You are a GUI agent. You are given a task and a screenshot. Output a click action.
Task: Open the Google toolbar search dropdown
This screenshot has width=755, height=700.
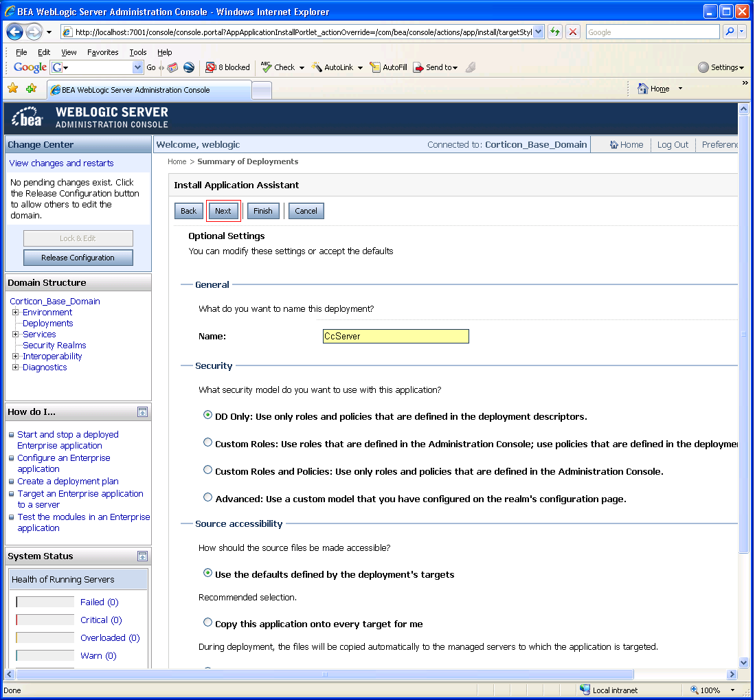pyautogui.click(x=137, y=67)
